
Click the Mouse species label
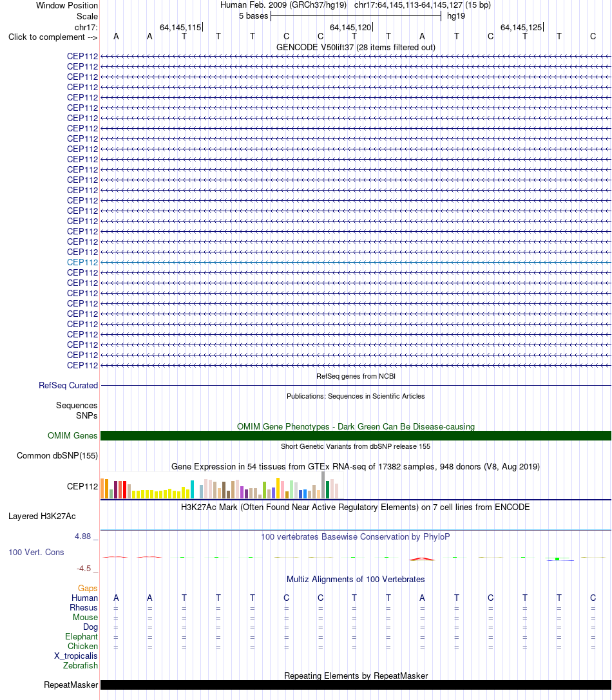[x=85, y=617]
